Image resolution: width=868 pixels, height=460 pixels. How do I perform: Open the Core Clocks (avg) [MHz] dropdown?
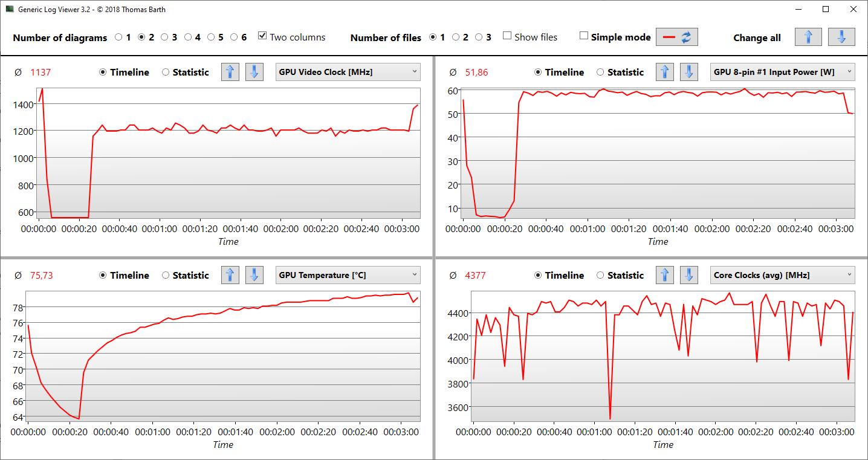(783, 275)
